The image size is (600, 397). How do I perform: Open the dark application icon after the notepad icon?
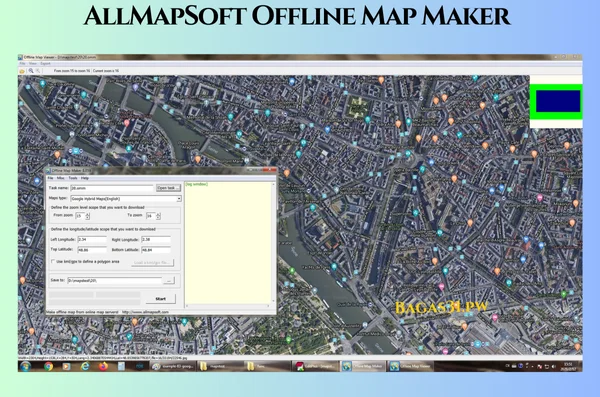coord(139,366)
